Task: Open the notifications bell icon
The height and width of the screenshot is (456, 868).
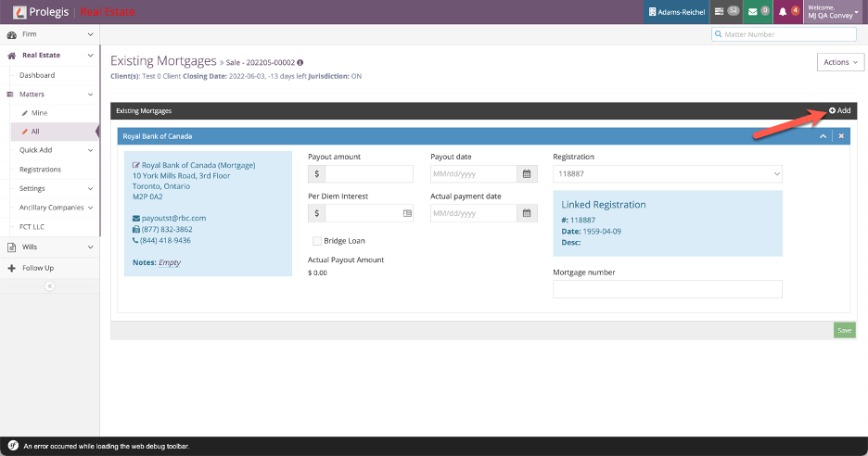Action: (x=788, y=11)
